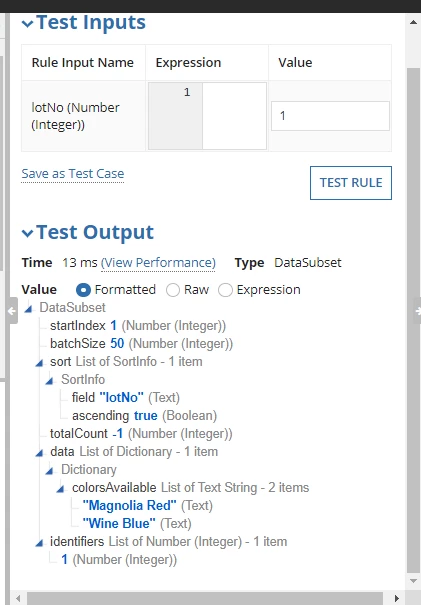Select the "Wine Blue" text value
This screenshot has height=605, width=421.
[x=119, y=524]
